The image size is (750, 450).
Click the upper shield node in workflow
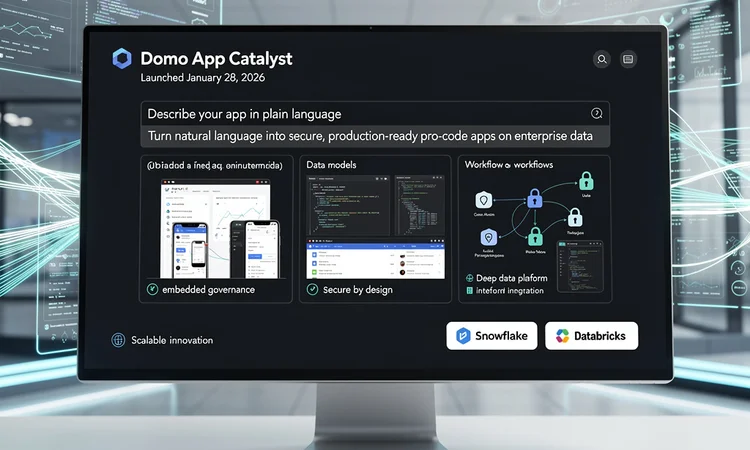click(484, 200)
